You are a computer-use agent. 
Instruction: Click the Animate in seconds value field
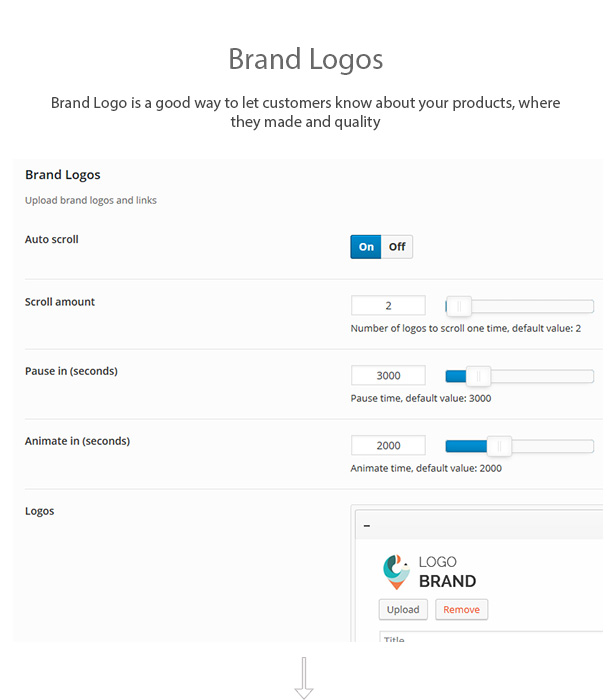(x=388, y=446)
